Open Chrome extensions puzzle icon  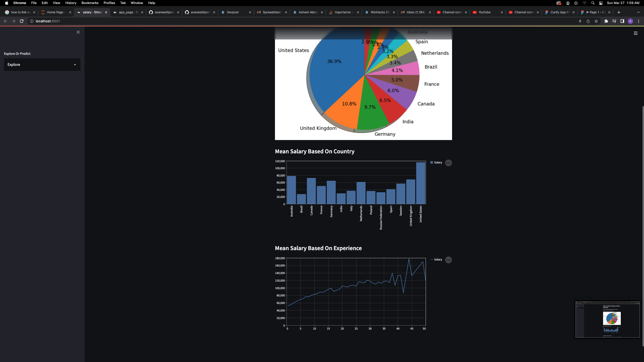tap(606, 21)
